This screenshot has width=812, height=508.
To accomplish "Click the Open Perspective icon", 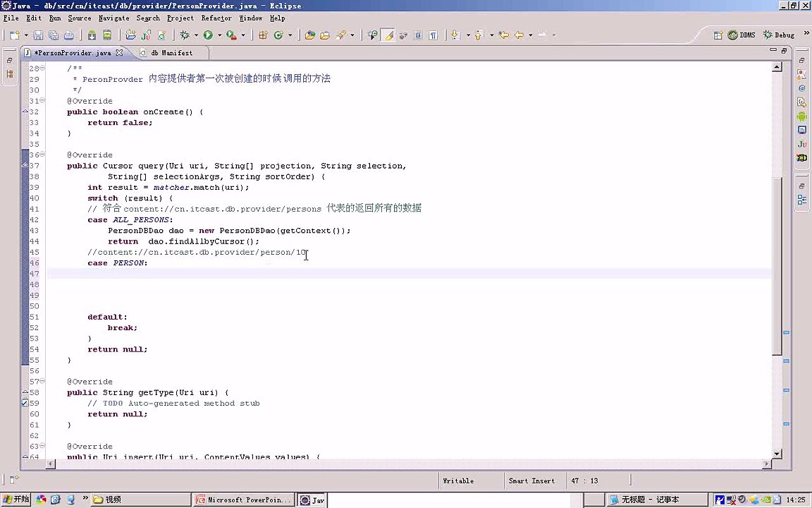I will pyautogui.click(x=718, y=35).
